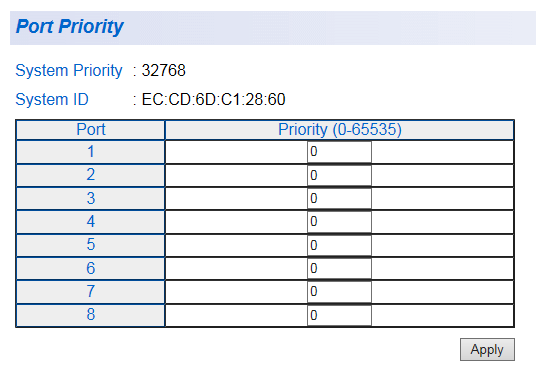Click the Port column header
Viewport: 536px width, 382px height.
(91, 130)
